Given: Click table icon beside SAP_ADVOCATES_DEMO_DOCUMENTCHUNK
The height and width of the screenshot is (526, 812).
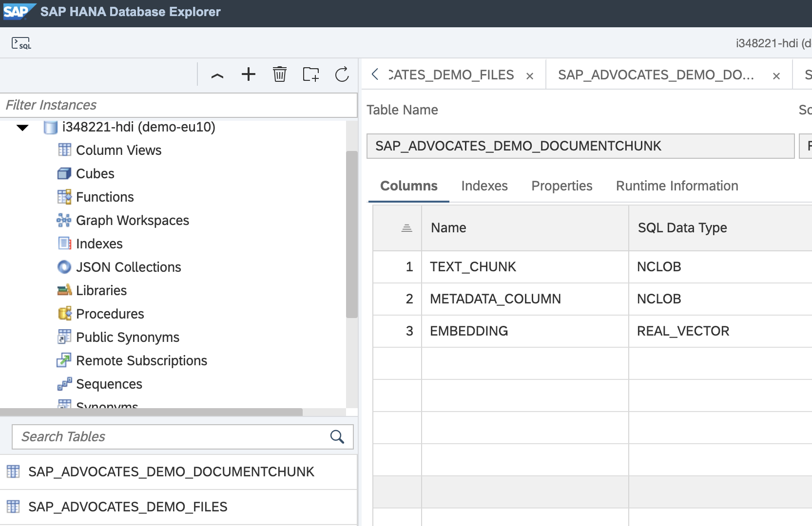Looking at the screenshot, I should (13, 471).
